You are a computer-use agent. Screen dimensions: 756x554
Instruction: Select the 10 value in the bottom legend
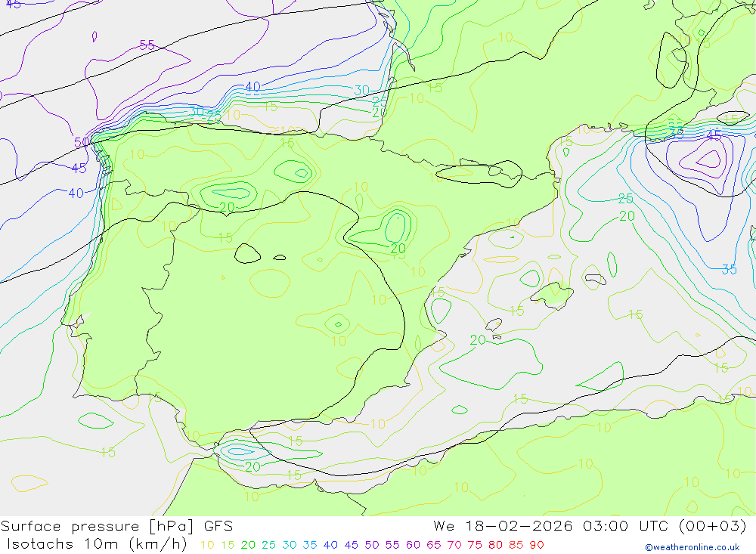pyautogui.click(x=207, y=545)
